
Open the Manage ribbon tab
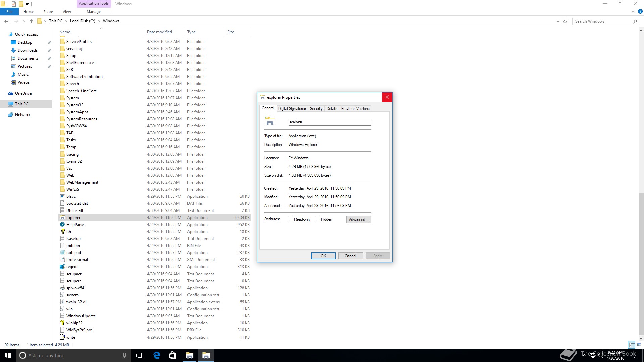[x=94, y=12]
